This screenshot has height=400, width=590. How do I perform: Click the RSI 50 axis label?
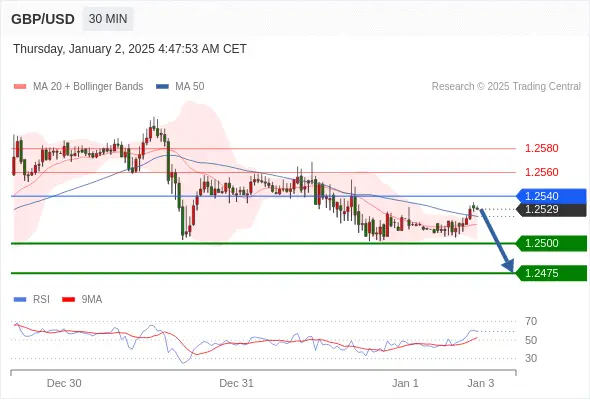531,340
